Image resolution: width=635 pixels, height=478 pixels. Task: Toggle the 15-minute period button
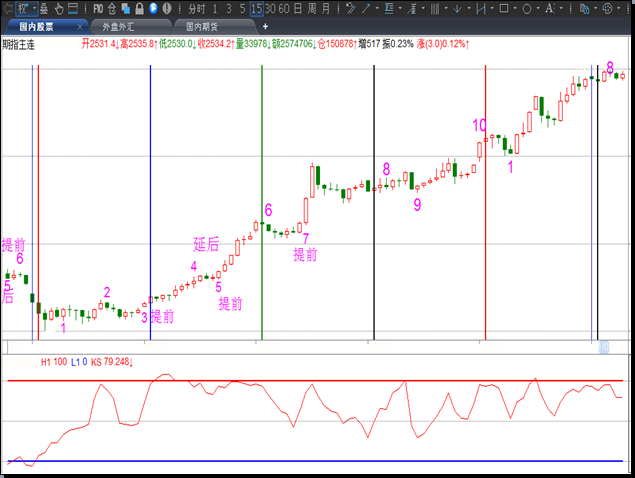(x=257, y=8)
